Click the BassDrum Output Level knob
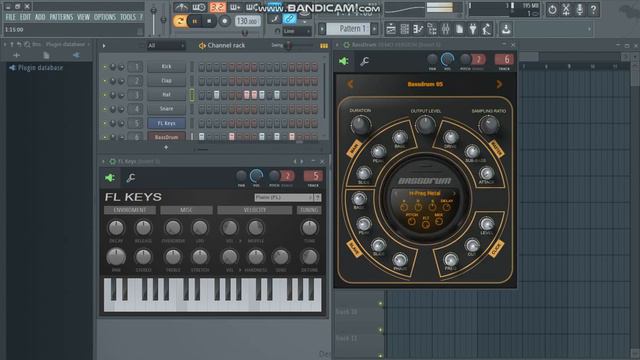 click(425, 125)
